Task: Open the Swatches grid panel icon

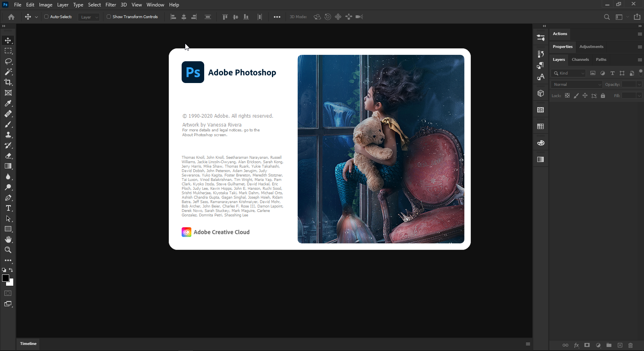Action: [x=540, y=127]
